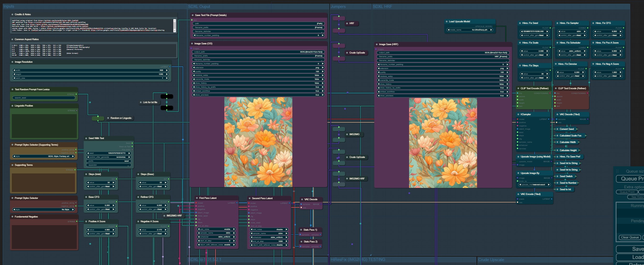Click the Clear Queue button
Screen dimensions: 644x265
click(x=630, y=237)
